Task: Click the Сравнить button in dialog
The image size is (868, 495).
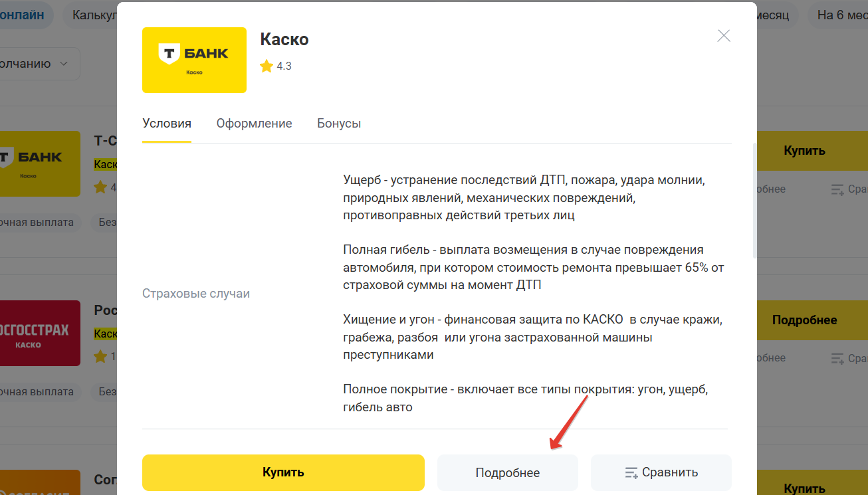Action: coord(661,472)
